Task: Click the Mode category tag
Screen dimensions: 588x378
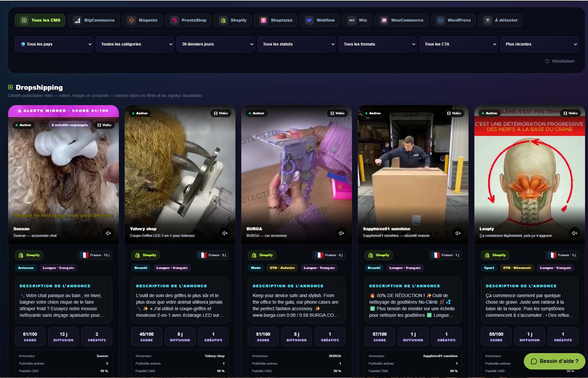Action: coord(256,268)
